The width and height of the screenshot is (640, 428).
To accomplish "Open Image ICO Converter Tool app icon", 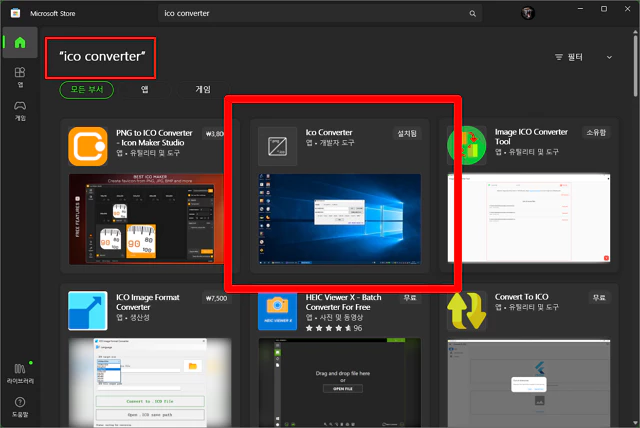I will coord(467,145).
